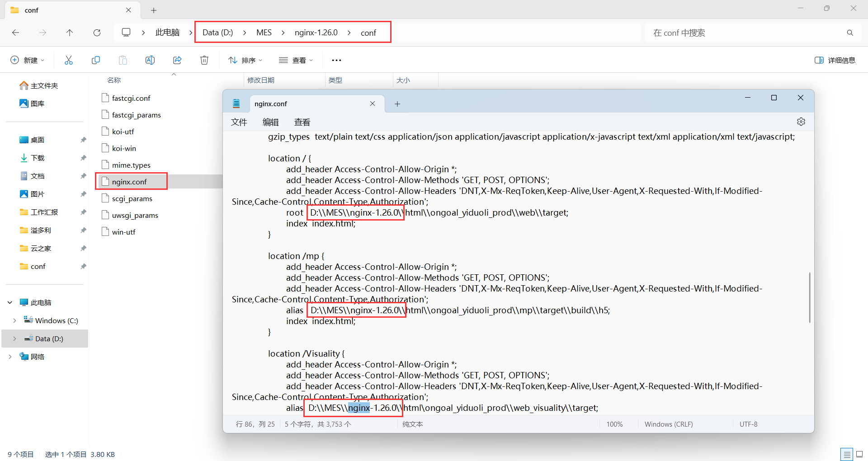Click the Notepad vertical scrollbar thumb

pyautogui.click(x=809, y=297)
